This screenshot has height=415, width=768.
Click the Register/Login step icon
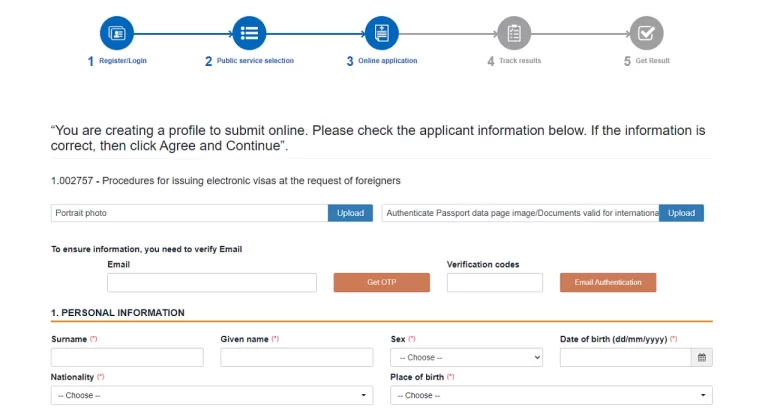tap(117, 33)
